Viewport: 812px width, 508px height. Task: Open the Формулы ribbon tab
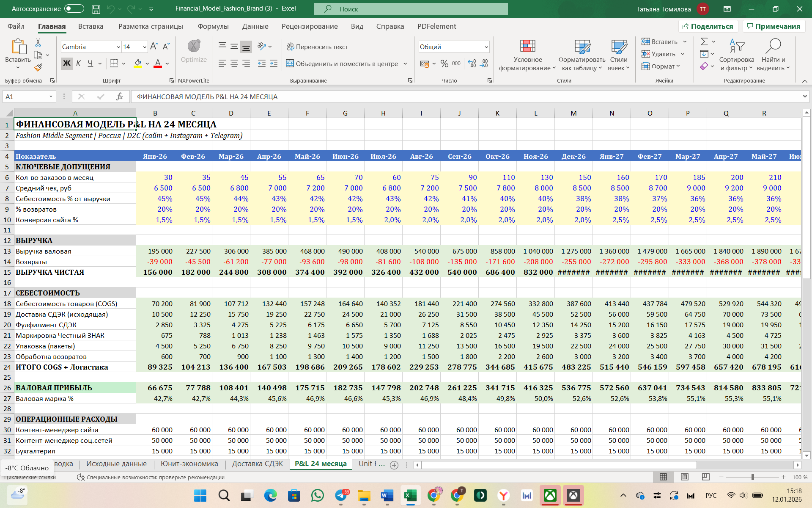click(x=213, y=26)
